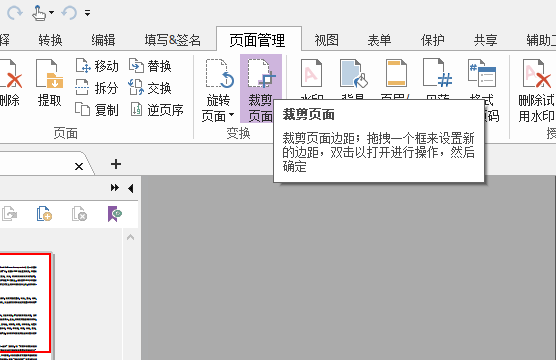Open the 表单 tab
Screen dimensions: 556x360
pyautogui.click(x=379, y=40)
